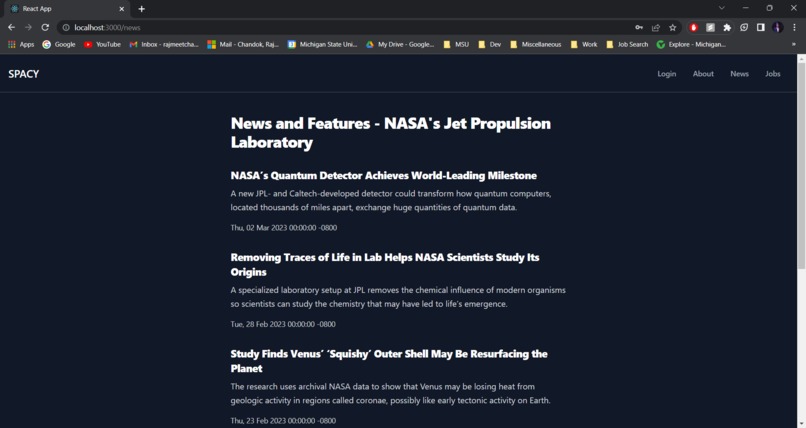Open the About nav link
This screenshot has height=428, width=806.
(703, 74)
